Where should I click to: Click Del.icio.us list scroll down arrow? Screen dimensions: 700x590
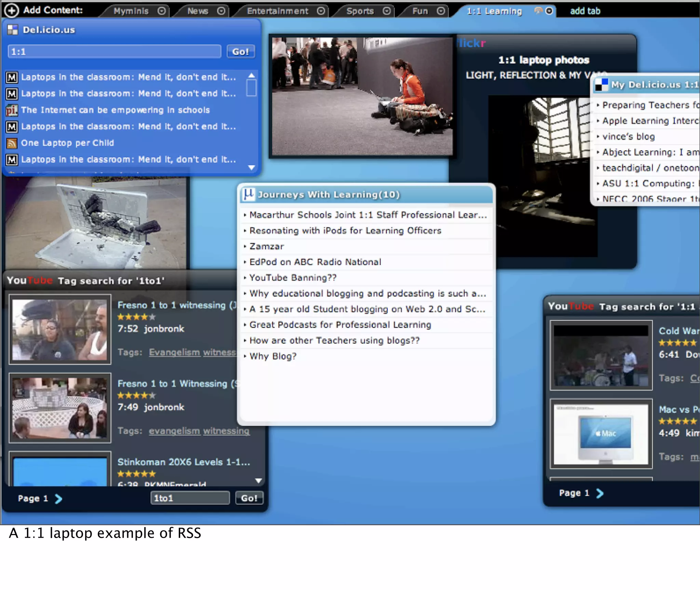pyautogui.click(x=252, y=168)
